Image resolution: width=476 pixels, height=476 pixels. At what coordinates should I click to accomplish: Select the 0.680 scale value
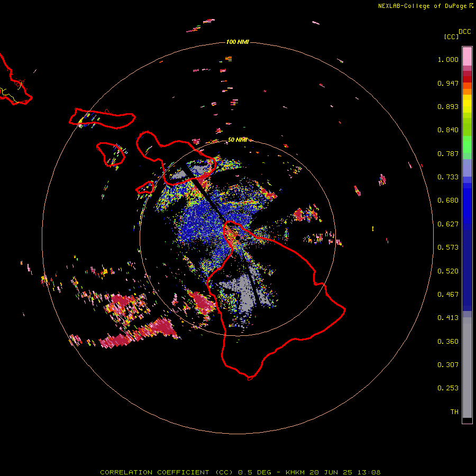[x=448, y=200]
